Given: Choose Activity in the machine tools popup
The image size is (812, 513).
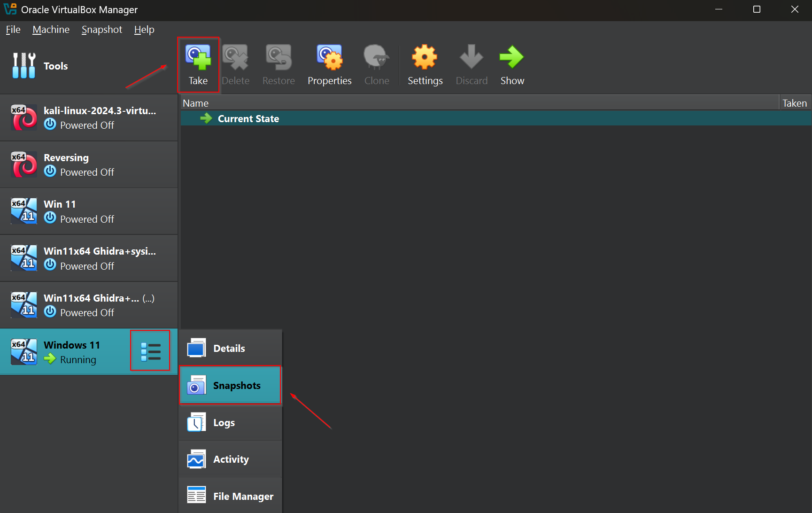Looking at the screenshot, I should [x=230, y=459].
